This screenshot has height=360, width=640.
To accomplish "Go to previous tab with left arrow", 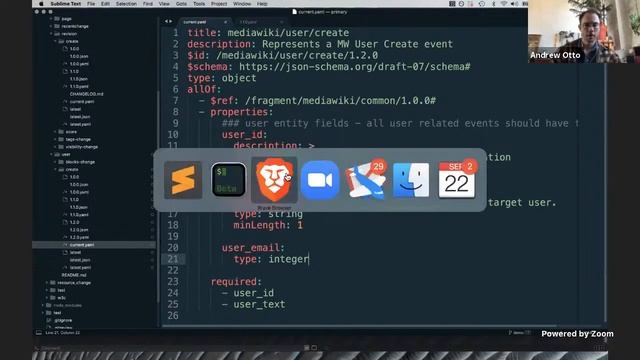I will [x=166, y=21].
